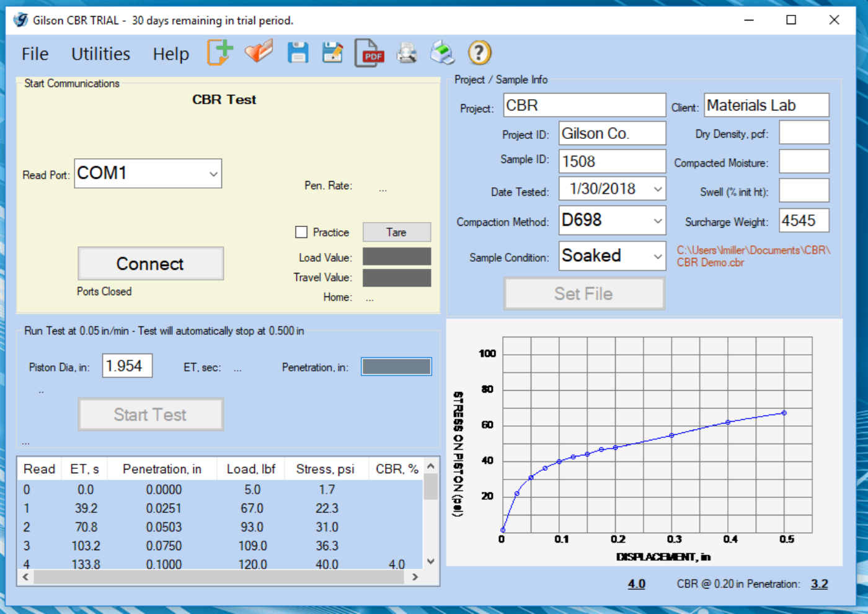Click the Penetration, in readout box
868x614 pixels.
396,367
